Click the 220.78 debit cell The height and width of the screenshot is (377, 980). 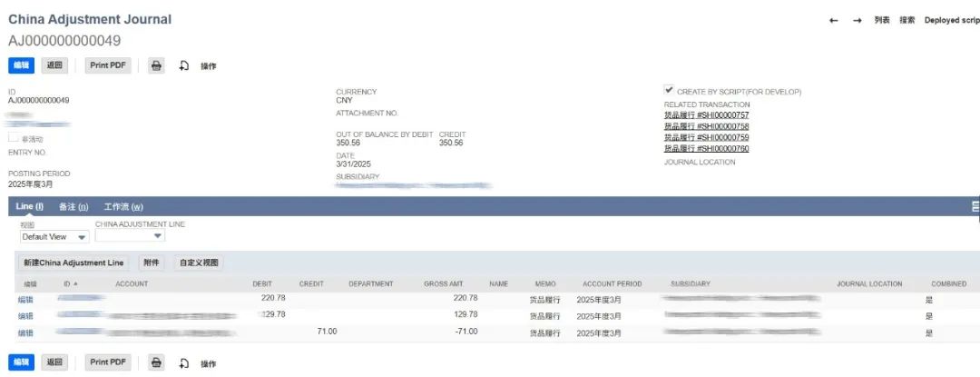pyautogui.click(x=272, y=298)
